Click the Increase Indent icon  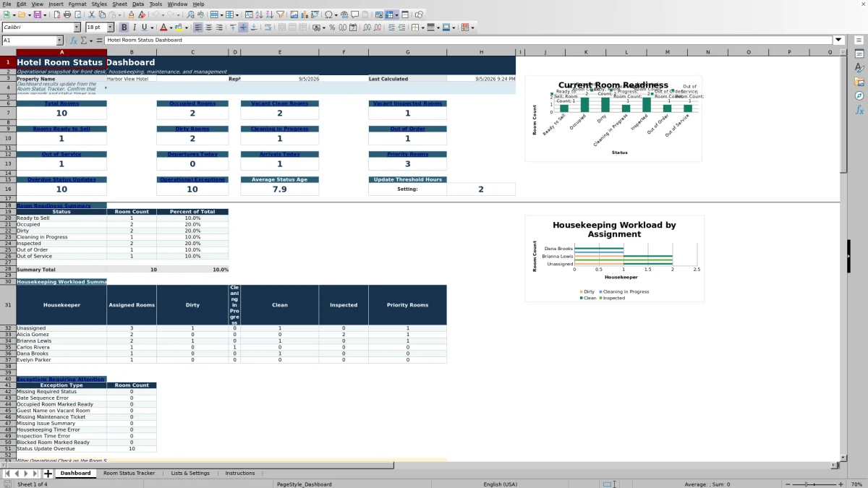(x=391, y=27)
